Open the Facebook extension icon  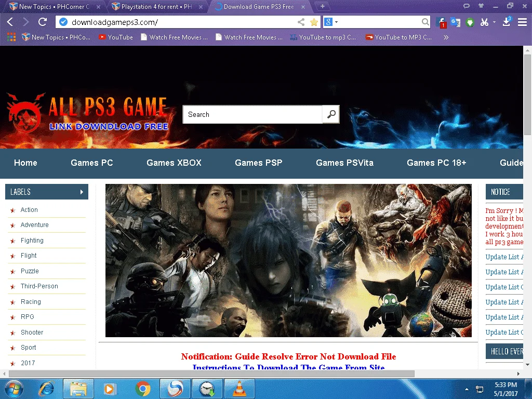441,22
